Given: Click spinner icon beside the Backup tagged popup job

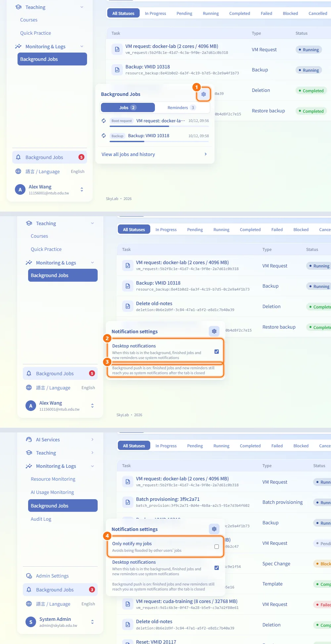Looking at the screenshot, I should 104,136.
